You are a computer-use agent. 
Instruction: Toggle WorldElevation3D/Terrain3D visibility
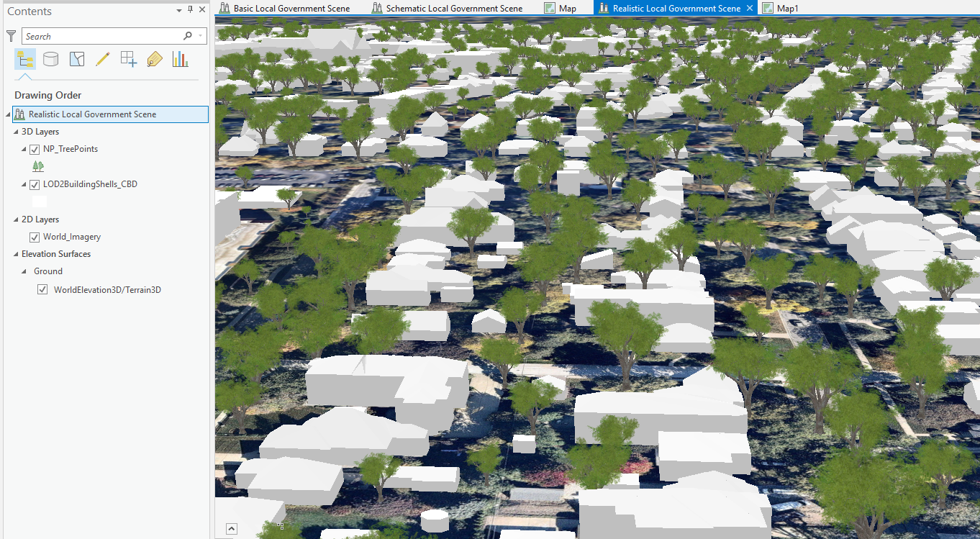click(x=42, y=289)
